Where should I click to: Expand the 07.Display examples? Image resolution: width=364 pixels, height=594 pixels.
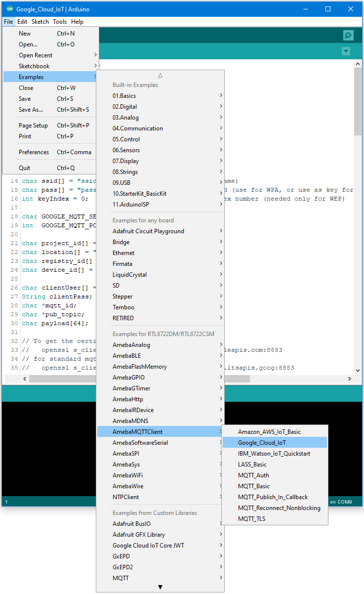coord(161,161)
